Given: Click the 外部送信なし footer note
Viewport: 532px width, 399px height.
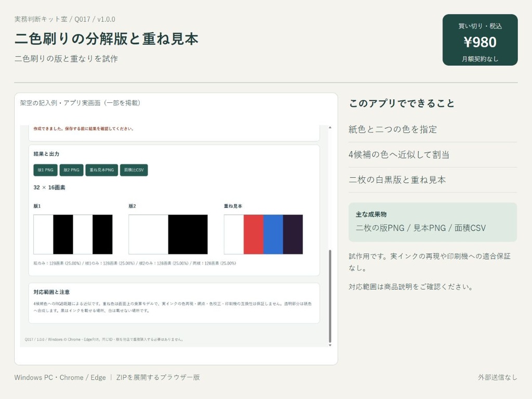Looking at the screenshot, I should point(498,377).
